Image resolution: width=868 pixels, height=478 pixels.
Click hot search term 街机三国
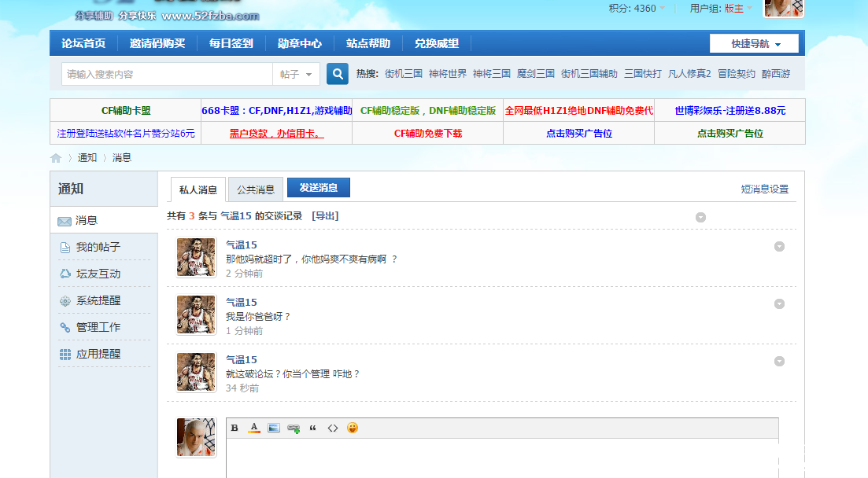pos(404,74)
